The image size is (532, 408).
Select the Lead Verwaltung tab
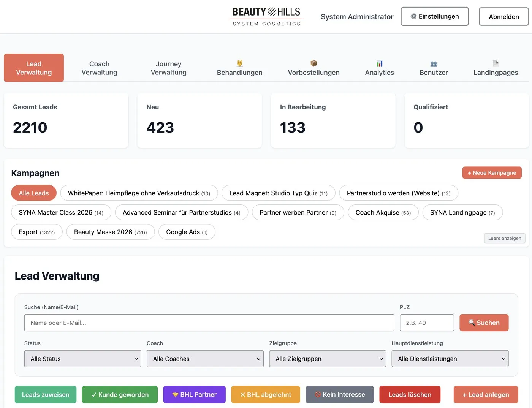pos(34,68)
